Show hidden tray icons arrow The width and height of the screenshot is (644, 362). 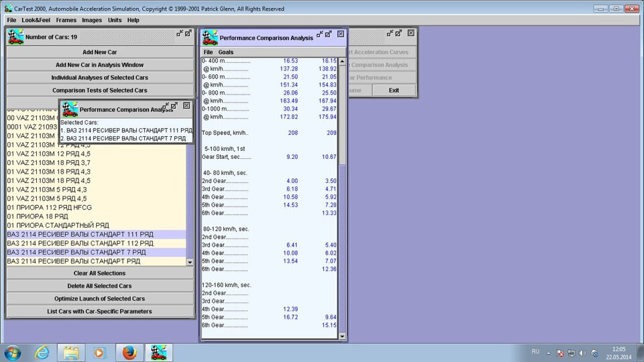548,353
